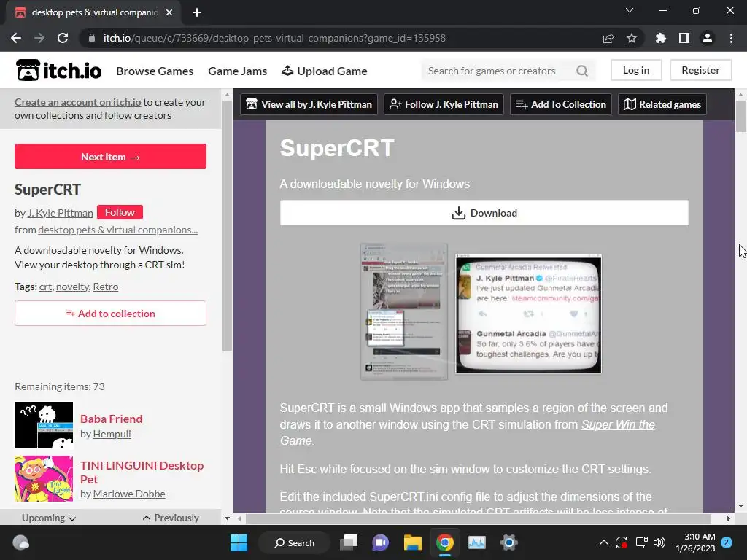Click the itch.io logo
This screenshot has width=747, height=560.
tap(58, 71)
